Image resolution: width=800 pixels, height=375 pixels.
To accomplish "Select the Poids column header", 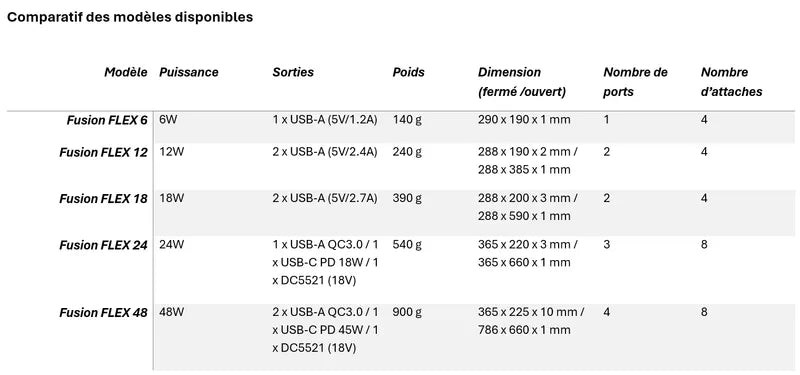I will tap(409, 72).
